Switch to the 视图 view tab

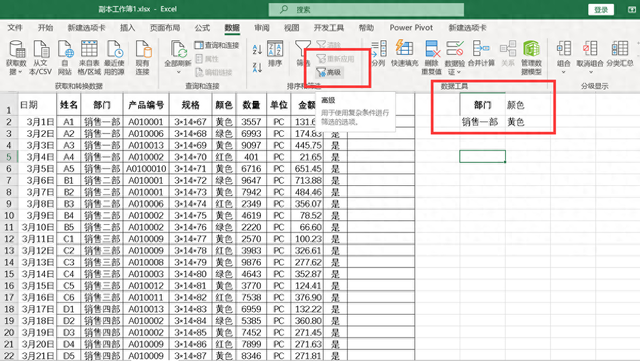[291, 28]
